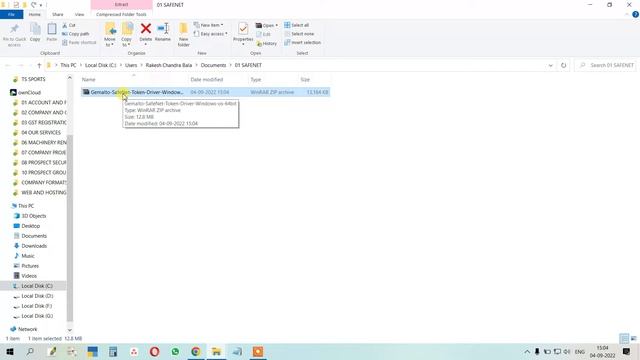Image resolution: width=640 pixels, height=360 pixels.
Task: Open 04 OUR SERVICES folder in sidebar
Action: (x=40, y=133)
